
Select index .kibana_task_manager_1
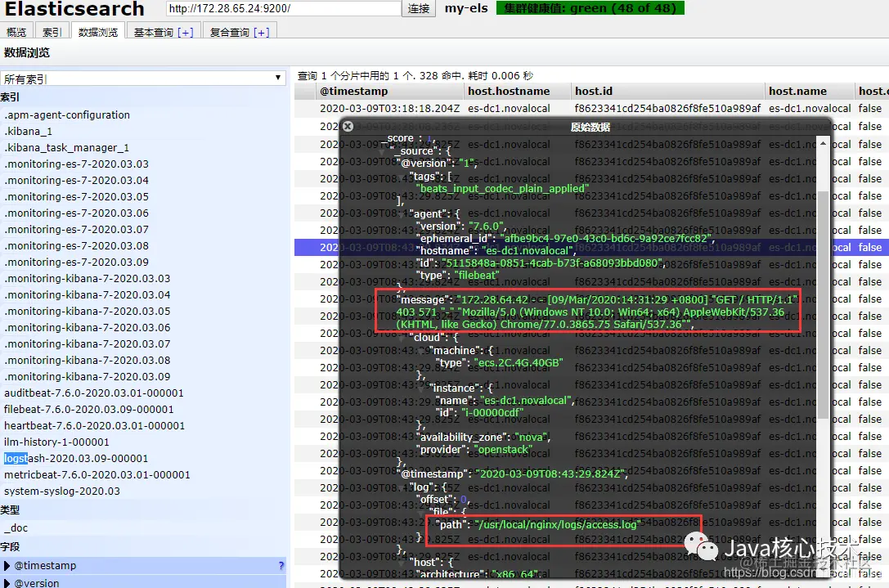[66, 148]
